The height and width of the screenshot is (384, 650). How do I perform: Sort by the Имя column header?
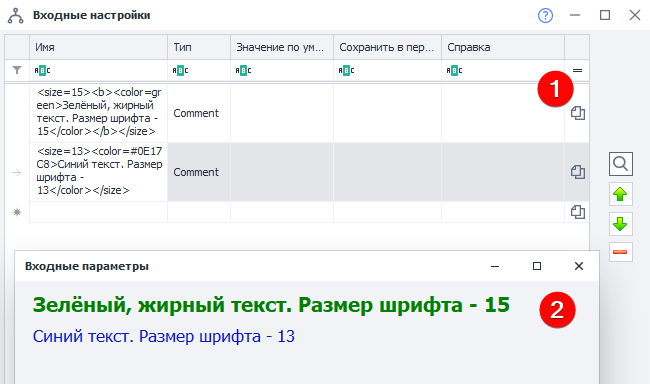pyautogui.click(x=98, y=47)
